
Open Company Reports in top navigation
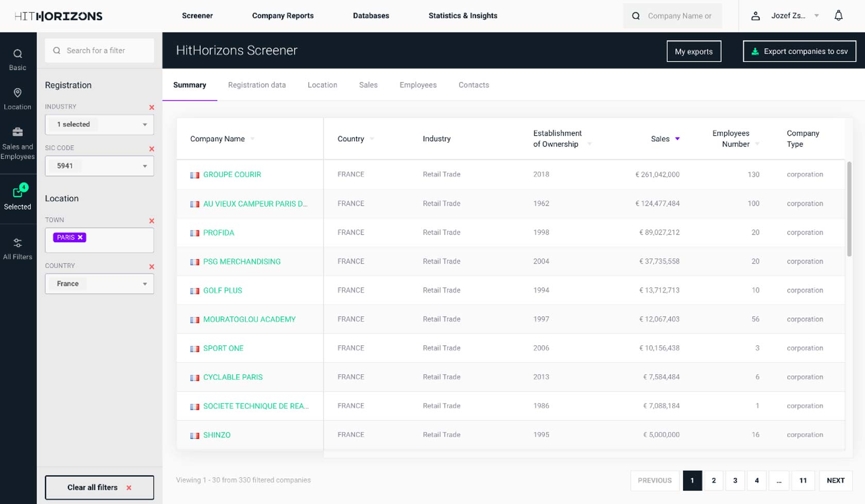(x=283, y=16)
